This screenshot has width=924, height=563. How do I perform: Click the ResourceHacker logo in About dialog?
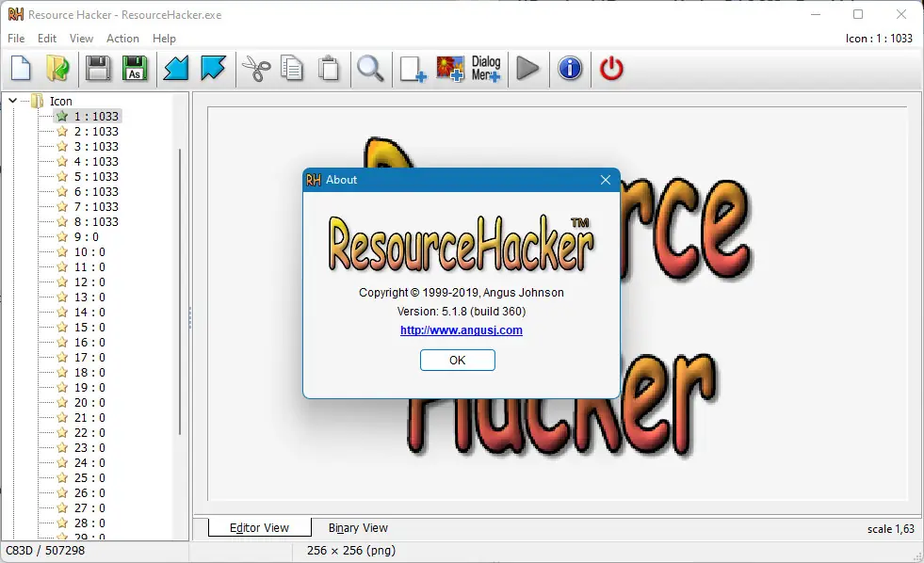(x=462, y=243)
